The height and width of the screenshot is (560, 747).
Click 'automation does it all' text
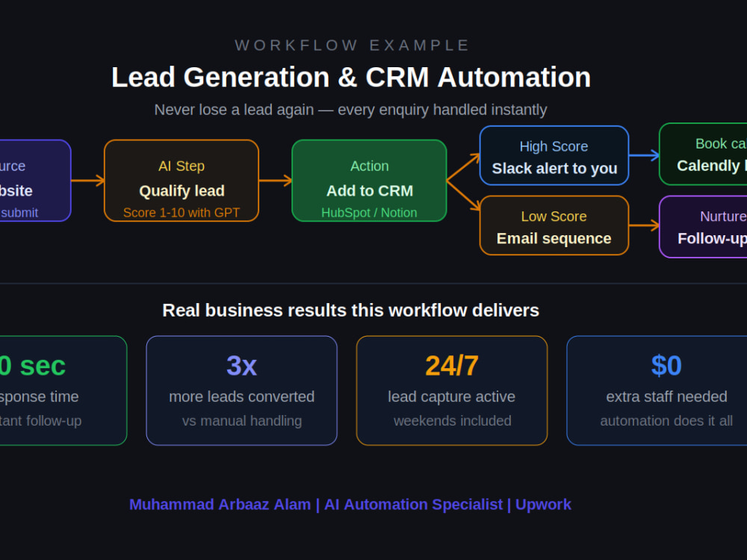[x=666, y=421]
